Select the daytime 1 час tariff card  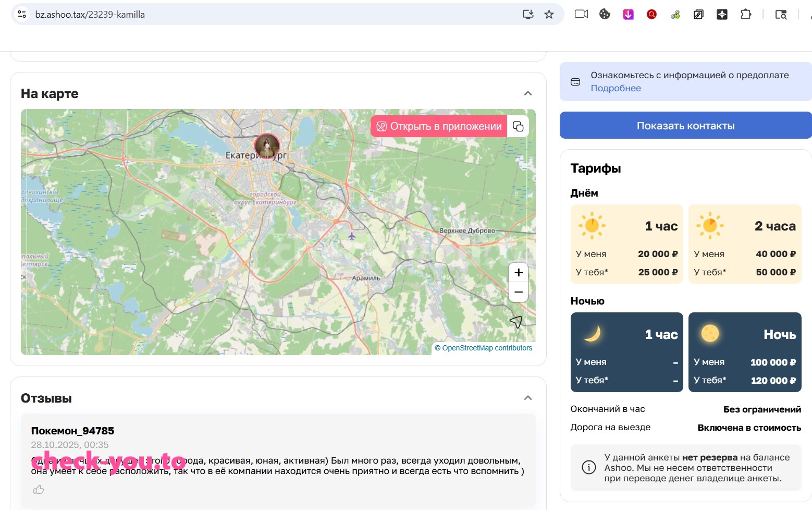(627, 244)
